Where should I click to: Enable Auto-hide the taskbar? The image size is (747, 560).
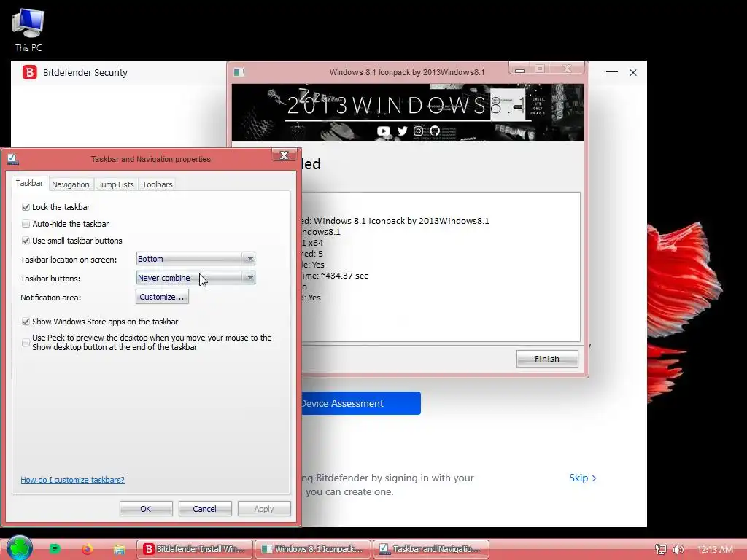coord(26,224)
